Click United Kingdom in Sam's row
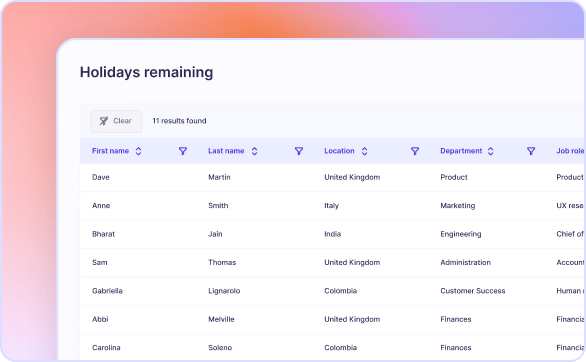Viewport: 586px width, 362px height. pyautogui.click(x=352, y=263)
